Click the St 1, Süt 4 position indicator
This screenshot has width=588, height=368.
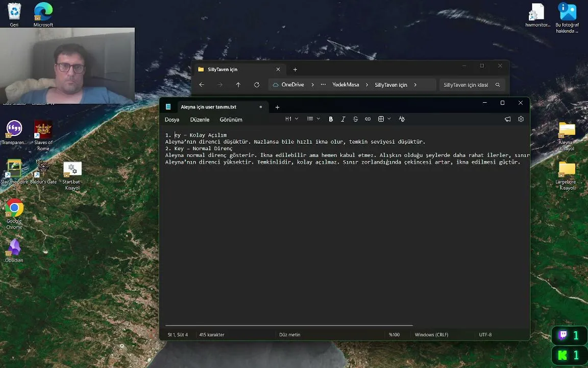[x=178, y=335]
